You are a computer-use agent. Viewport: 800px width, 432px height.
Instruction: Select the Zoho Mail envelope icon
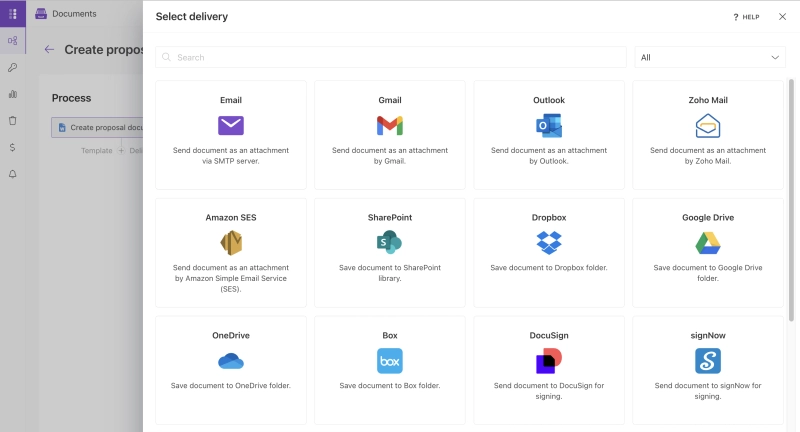point(708,125)
